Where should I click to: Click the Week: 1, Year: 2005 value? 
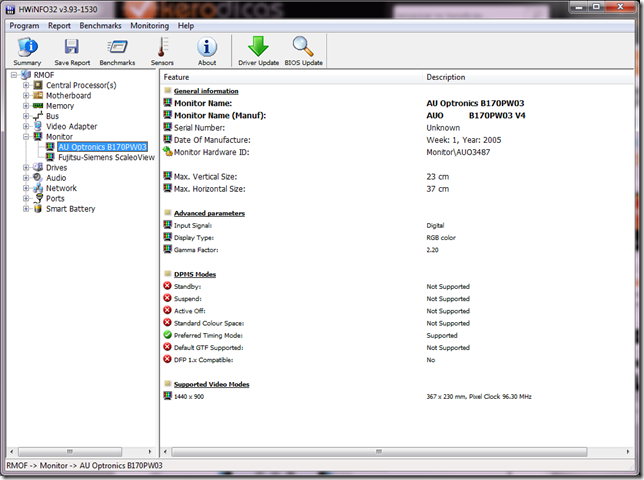tap(464, 140)
